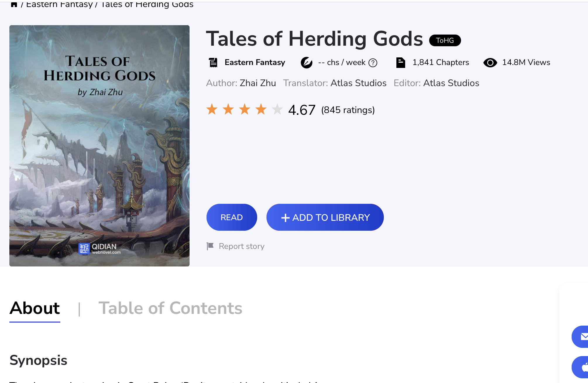The height and width of the screenshot is (383, 588).
Task: Open the Table of Contents tab
Action: tap(171, 308)
